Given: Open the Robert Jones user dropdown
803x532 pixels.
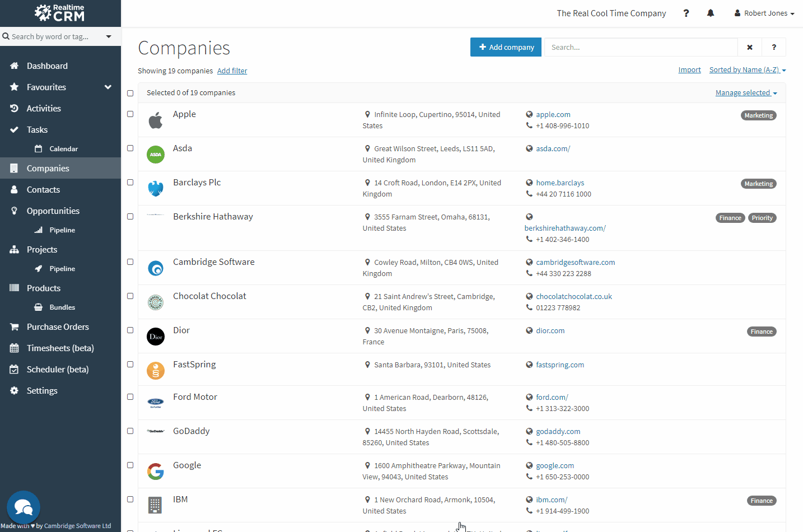Looking at the screenshot, I should click(764, 13).
